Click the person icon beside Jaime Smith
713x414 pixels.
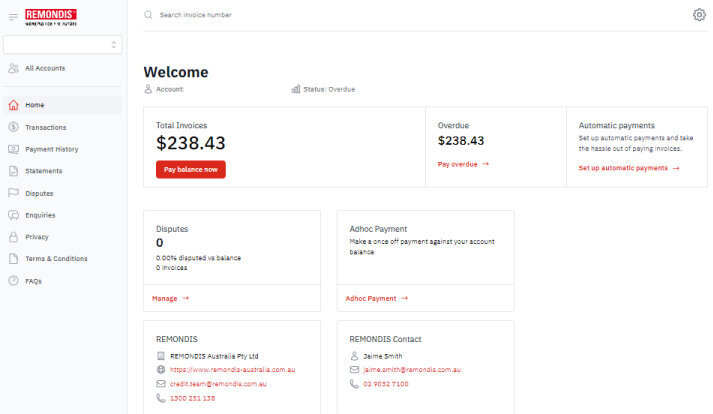354,356
